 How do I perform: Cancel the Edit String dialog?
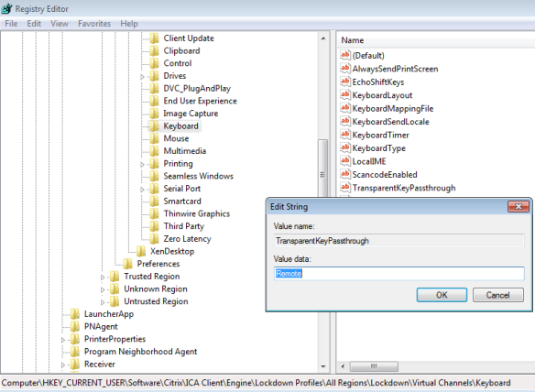click(x=497, y=295)
